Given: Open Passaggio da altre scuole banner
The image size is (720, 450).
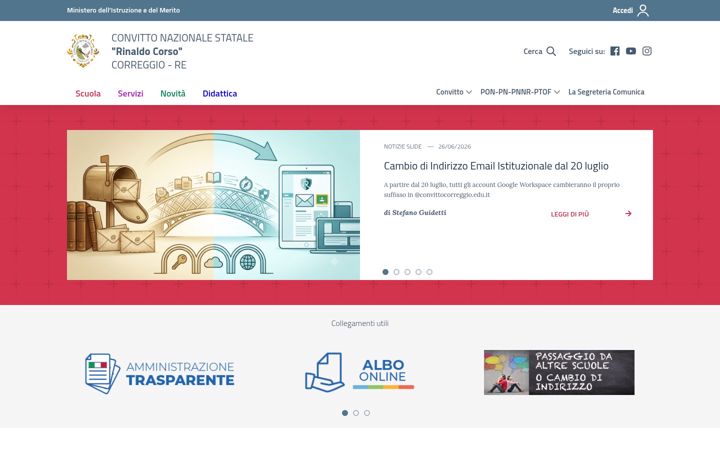Looking at the screenshot, I should coord(559,372).
